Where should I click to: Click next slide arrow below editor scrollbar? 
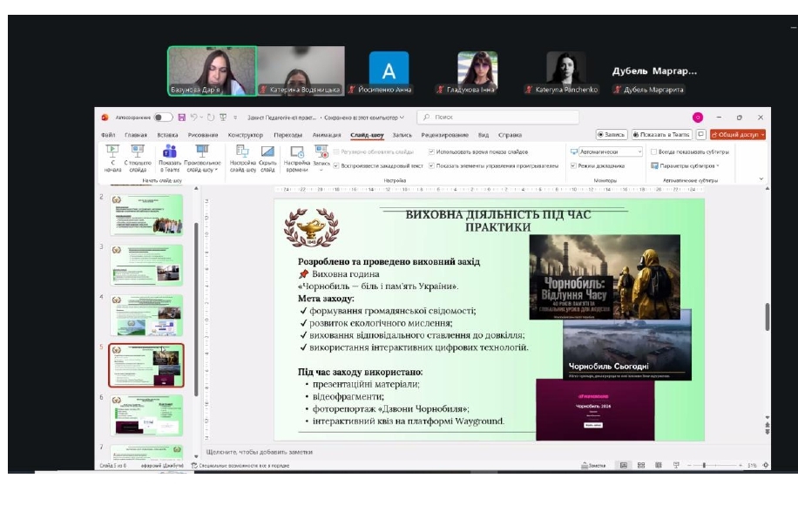[x=767, y=432]
